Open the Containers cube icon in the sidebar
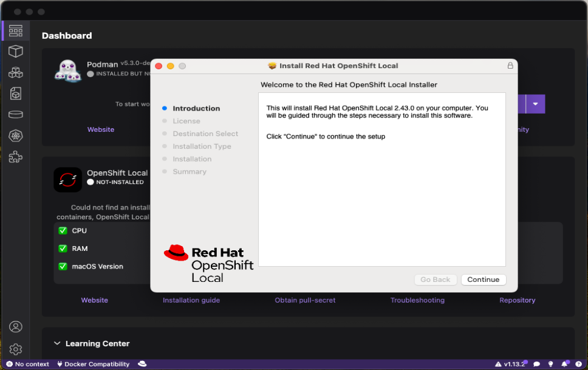 (15, 52)
